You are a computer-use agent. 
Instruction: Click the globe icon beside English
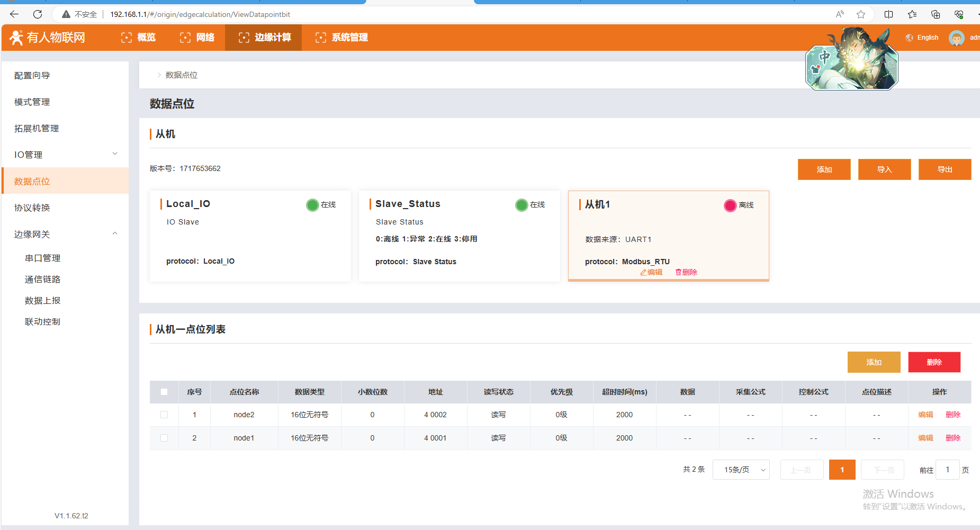(x=910, y=38)
